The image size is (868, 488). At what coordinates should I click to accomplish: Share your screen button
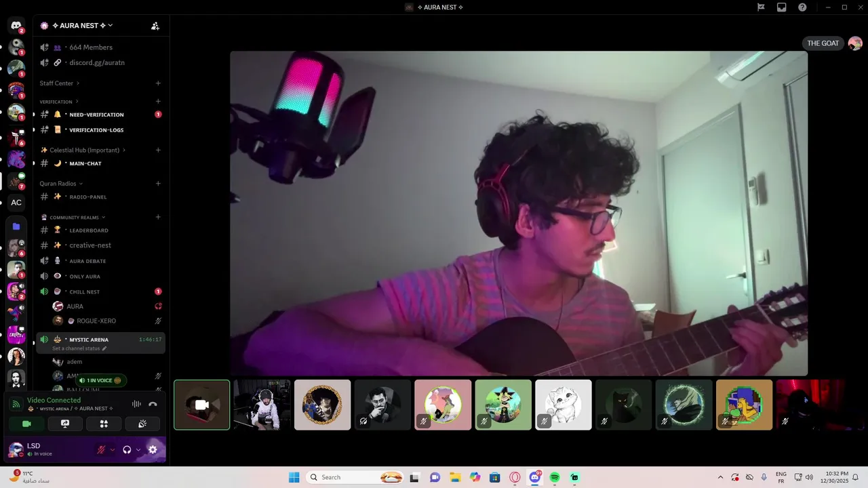coord(65,424)
